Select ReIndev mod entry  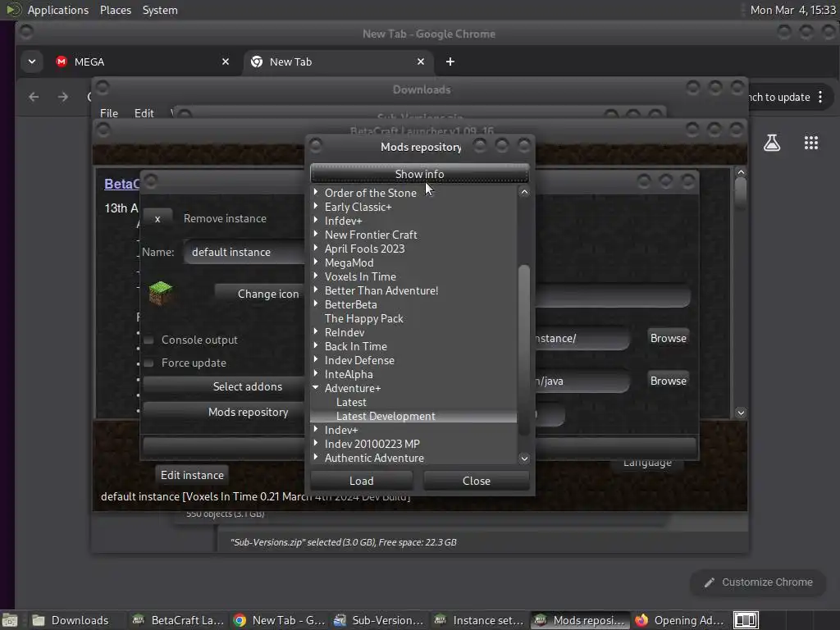pos(344,332)
